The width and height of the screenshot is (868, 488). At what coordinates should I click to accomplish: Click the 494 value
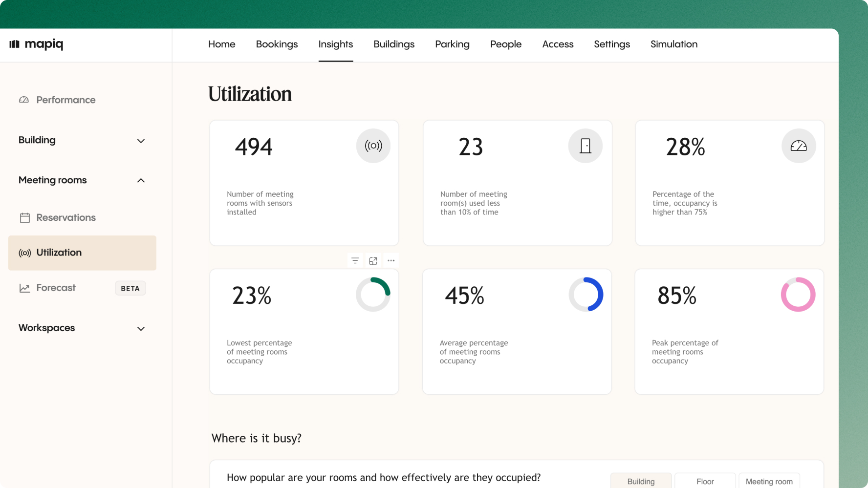(254, 147)
